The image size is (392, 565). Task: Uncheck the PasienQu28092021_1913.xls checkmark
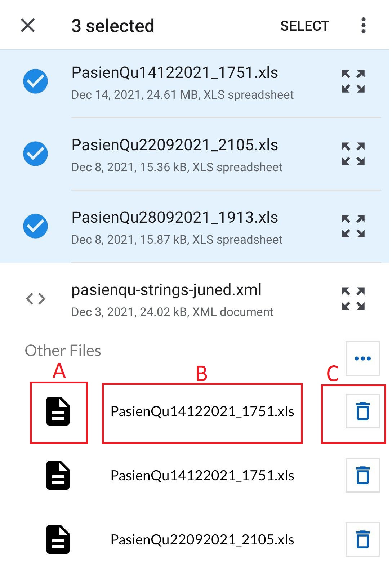point(36,226)
